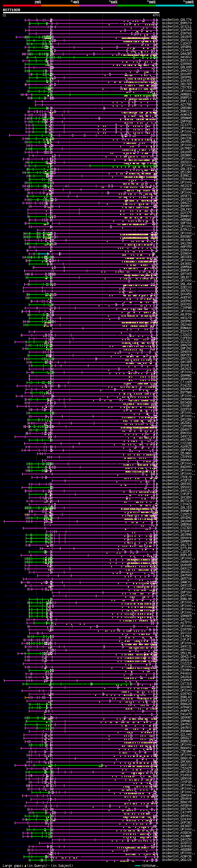Click the UniRef100_Q9ZW80 label
197x868 pixels.
point(177,156)
